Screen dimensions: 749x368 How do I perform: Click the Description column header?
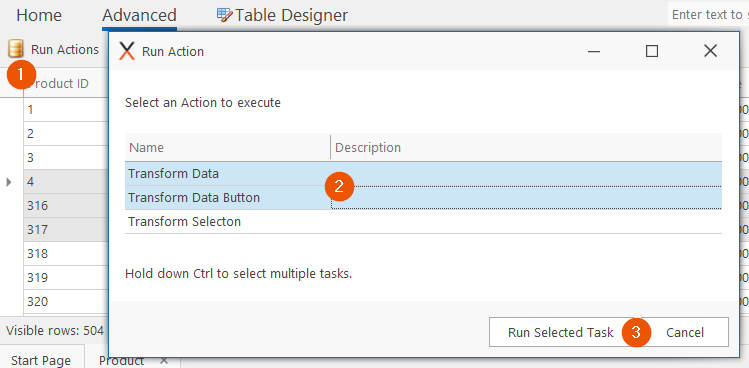click(x=526, y=147)
